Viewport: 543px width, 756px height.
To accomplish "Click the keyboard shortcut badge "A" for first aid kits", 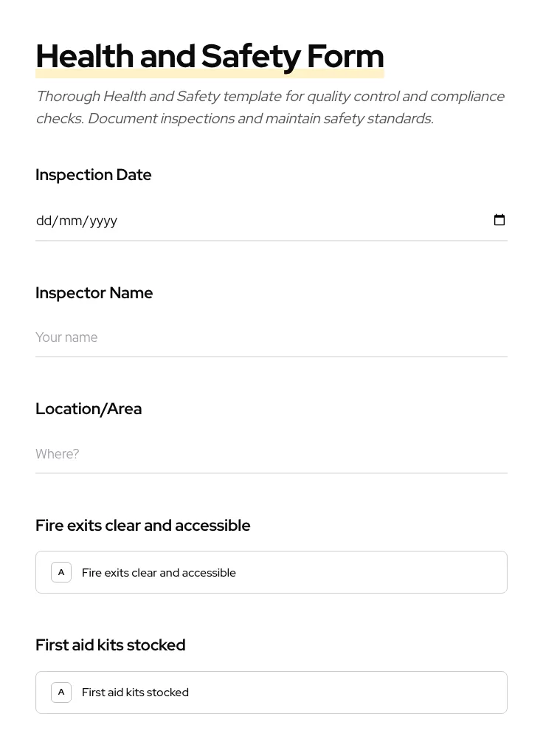I will [61, 692].
